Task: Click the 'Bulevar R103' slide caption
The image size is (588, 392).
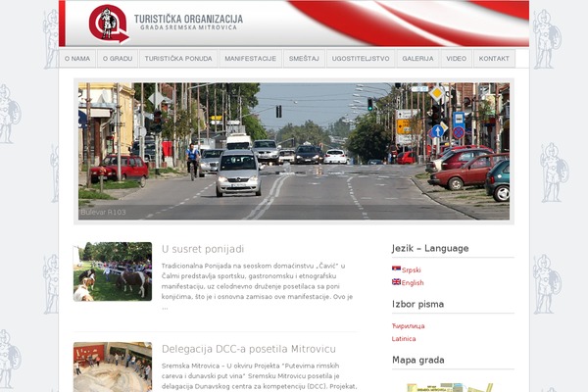Action: (103, 213)
